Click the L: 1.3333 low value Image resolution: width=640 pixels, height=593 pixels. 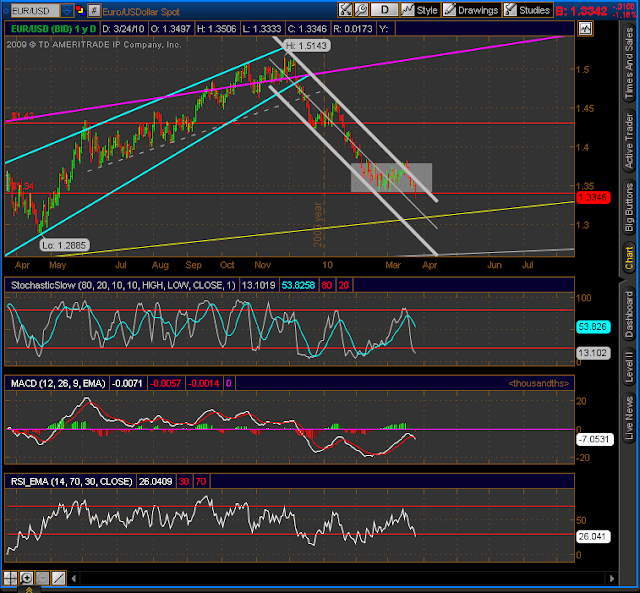(x=262, y=29)
